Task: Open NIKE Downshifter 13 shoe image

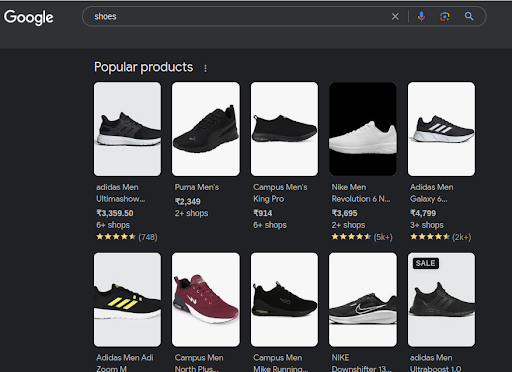Action: coord(363,300)
